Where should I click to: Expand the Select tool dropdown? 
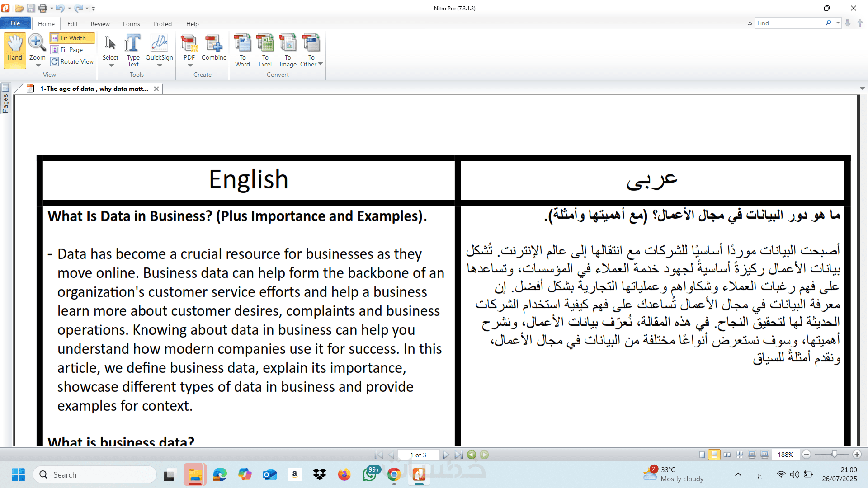click(111, 66)
